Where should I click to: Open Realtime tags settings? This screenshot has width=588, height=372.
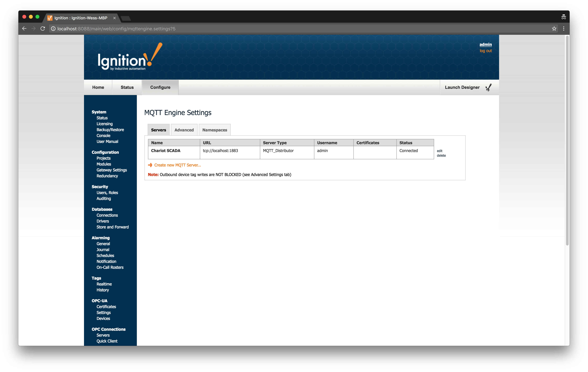[x=104, y=284]
